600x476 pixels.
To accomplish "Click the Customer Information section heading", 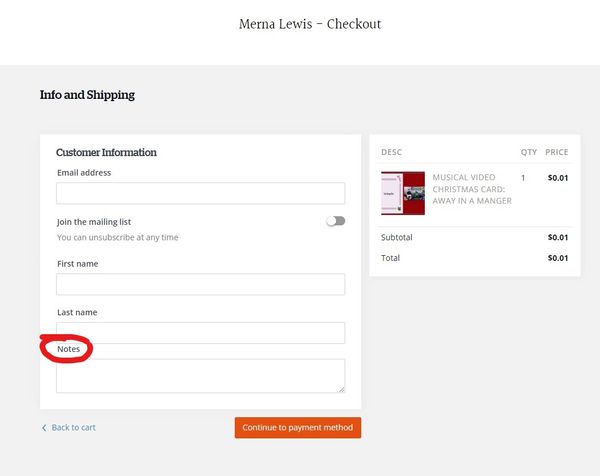I will tap(106, 153).
